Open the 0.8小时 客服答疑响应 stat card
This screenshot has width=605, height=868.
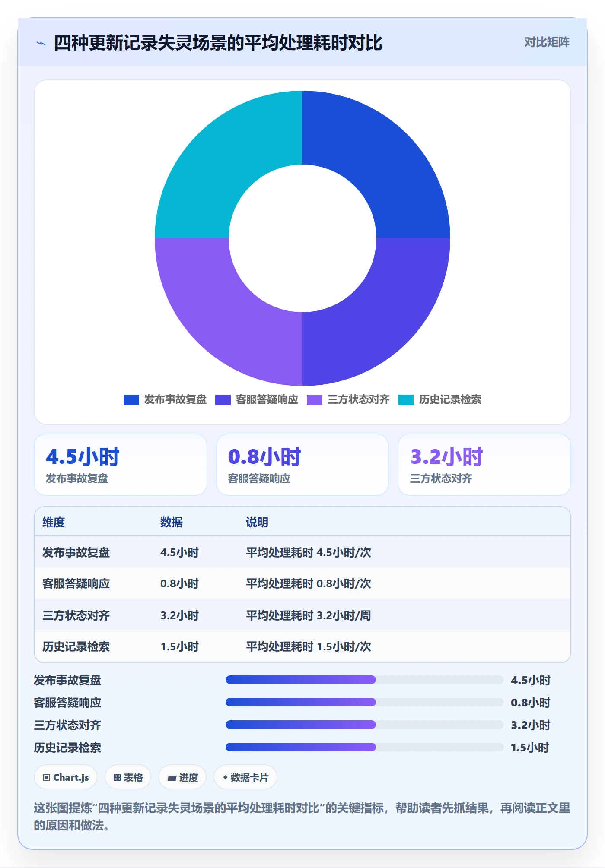[x=302, y=465]
